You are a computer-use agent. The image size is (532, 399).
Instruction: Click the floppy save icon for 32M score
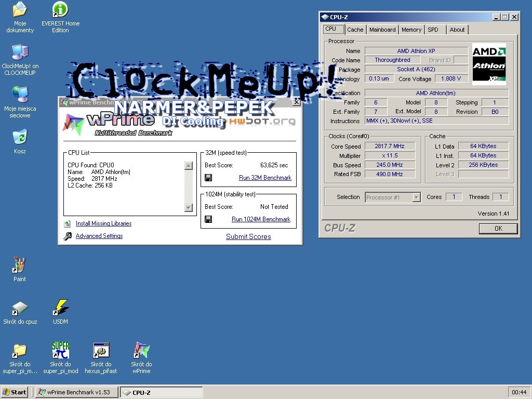(208, 178)
